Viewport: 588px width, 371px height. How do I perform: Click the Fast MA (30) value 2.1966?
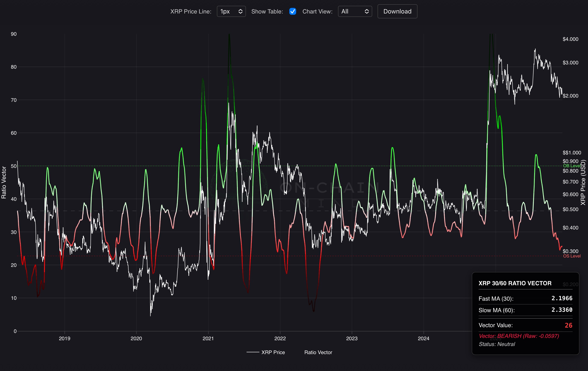[x=562, y=298]
